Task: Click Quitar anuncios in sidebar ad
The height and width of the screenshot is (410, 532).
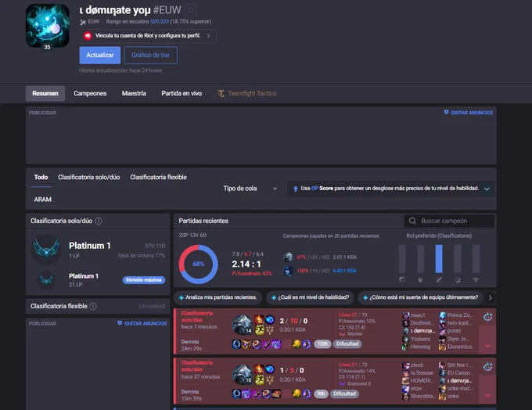Action: 142,323
